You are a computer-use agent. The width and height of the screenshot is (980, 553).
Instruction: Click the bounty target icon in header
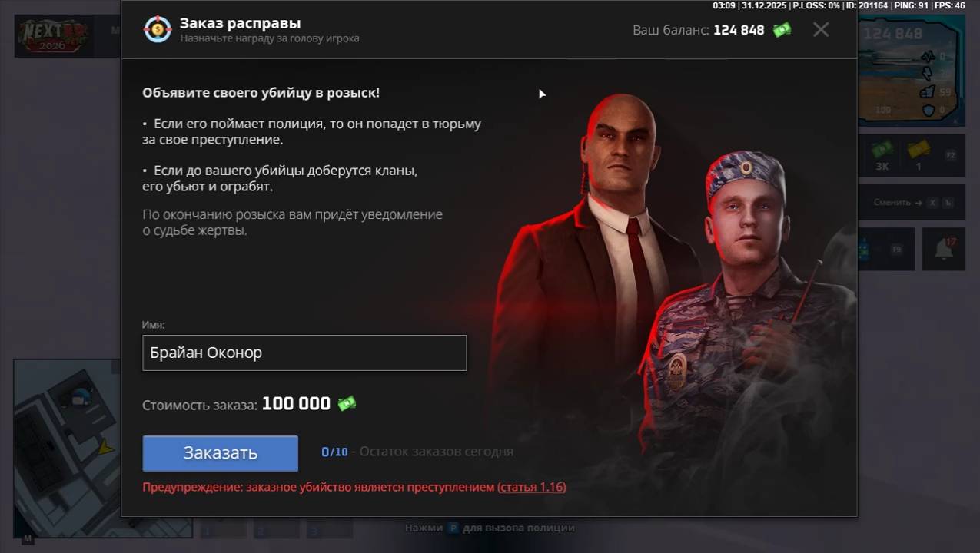[x=158, y=29]
